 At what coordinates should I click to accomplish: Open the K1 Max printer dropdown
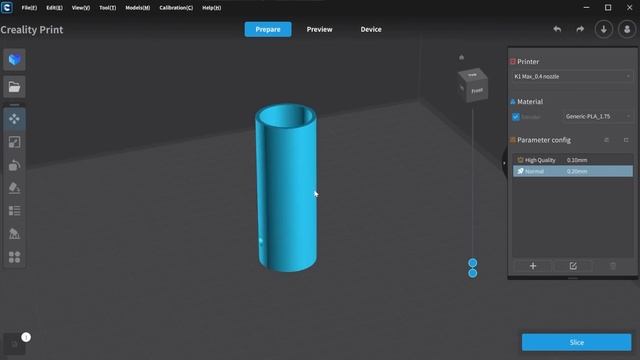click(x=572, y=76)
